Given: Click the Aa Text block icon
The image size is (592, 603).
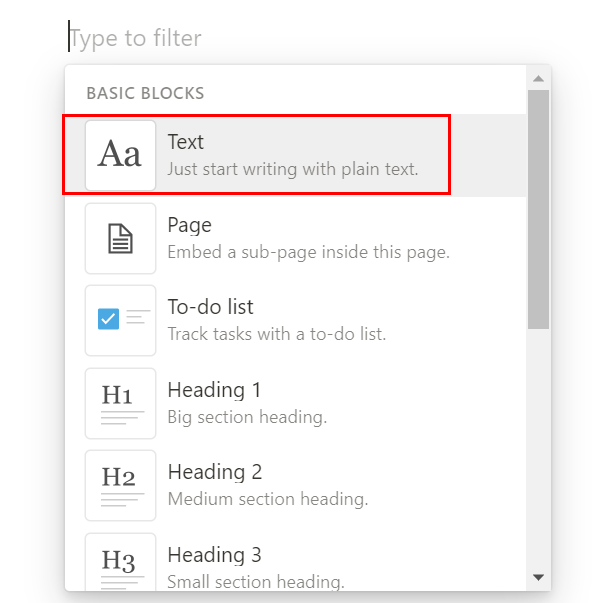Looking at the screenshot, I should click(120, 155).
